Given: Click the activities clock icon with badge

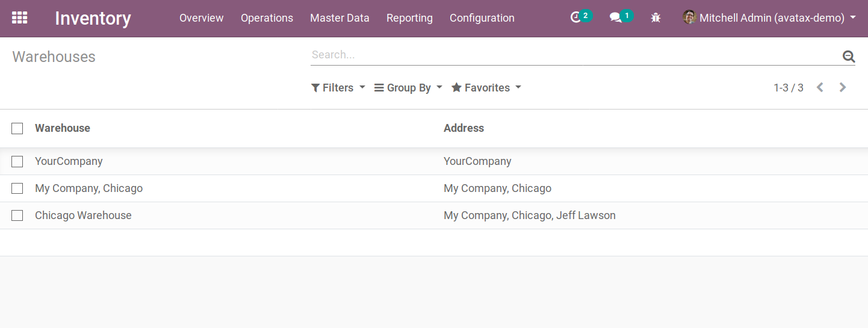Looking at the screenshot, I should (x=577, y=18).
